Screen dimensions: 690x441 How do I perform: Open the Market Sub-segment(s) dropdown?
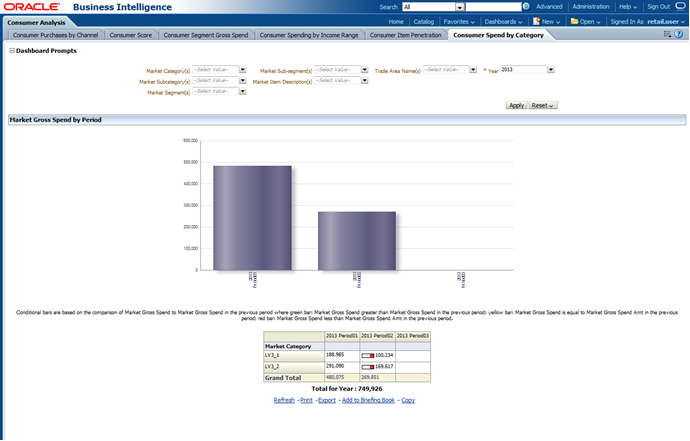pos(364,70)
